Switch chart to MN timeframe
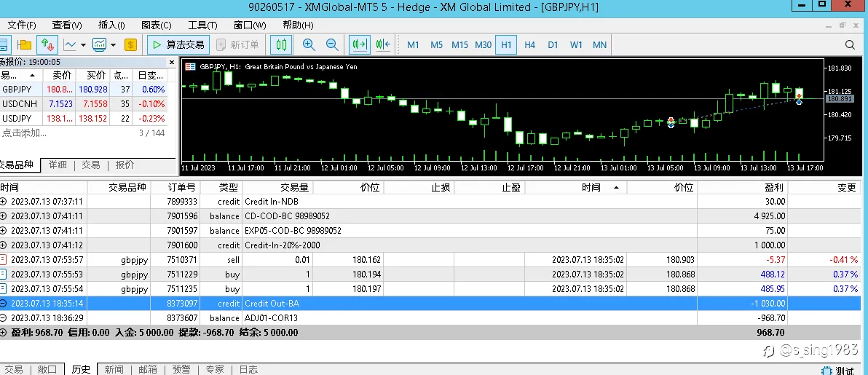Image resolution: width=868 pixels, height=375 pixels. click(x=599, y=45)
